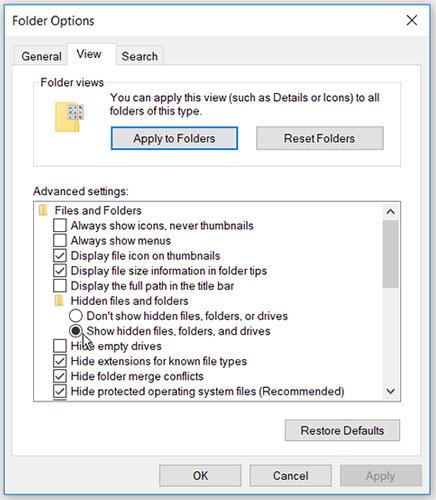
Task: Close the Folder Options dialog
Action: tap(412, 20)
